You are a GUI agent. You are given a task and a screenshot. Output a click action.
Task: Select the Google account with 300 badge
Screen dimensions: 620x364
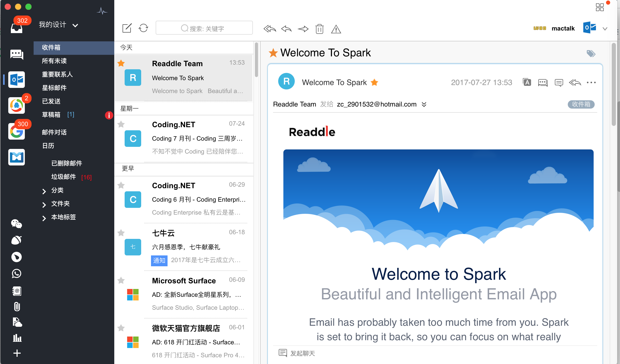click(17, 131)
